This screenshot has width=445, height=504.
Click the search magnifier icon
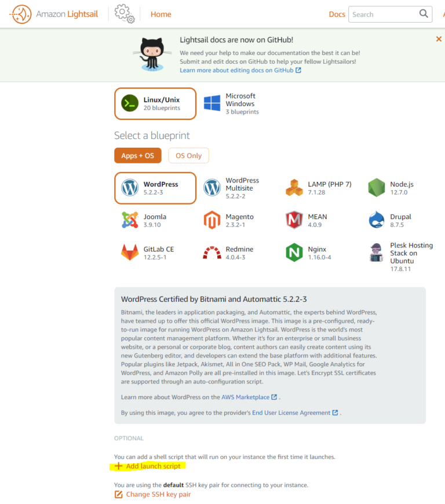pos(424,14)
